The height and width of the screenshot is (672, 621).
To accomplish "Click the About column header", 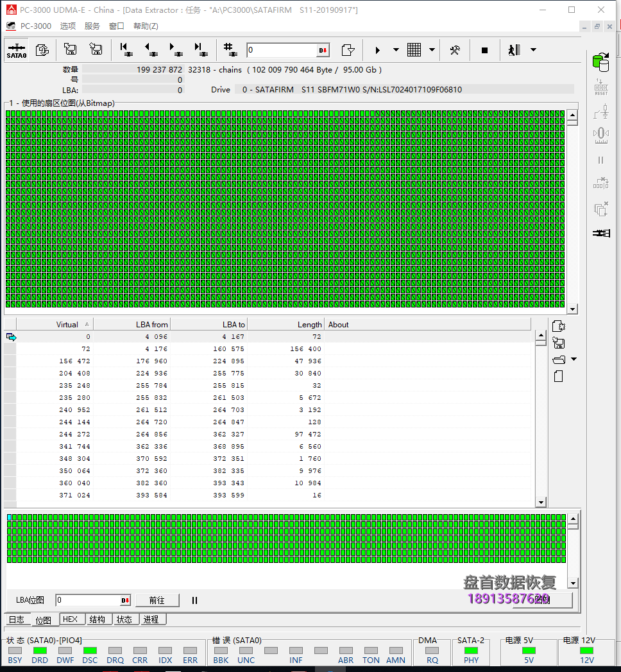I will [x=427, y=324].
